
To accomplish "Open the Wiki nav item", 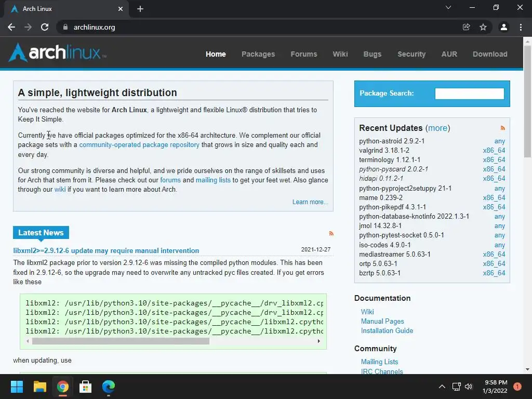I will click(x=340, y=54).
